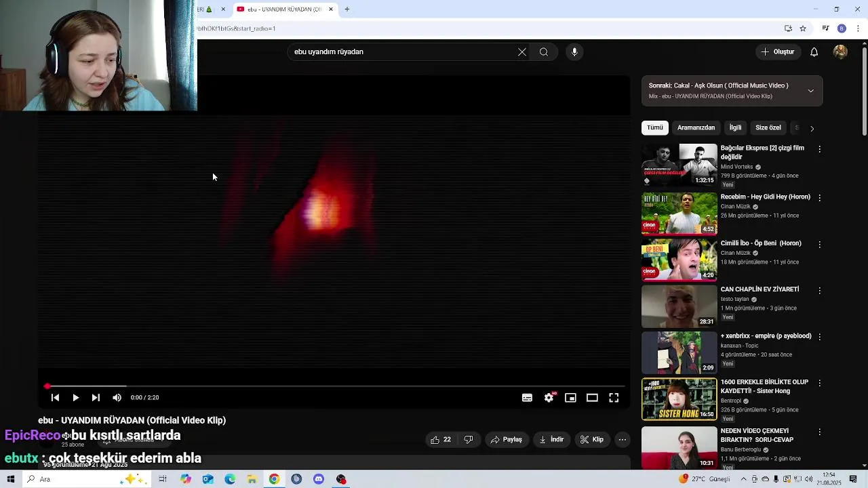This screenshot has width=868, height=488.
Task: Open Bağcılar Ekspres video thumbnail
Action: [x=679, y=165]
